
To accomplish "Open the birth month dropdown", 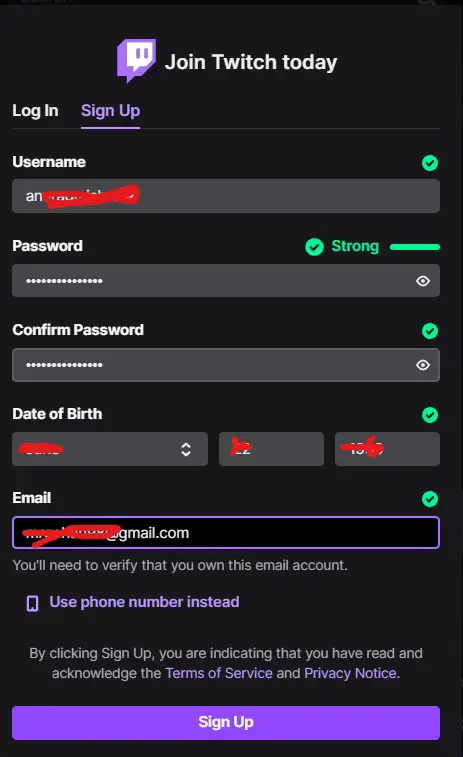I will [110, 449].
